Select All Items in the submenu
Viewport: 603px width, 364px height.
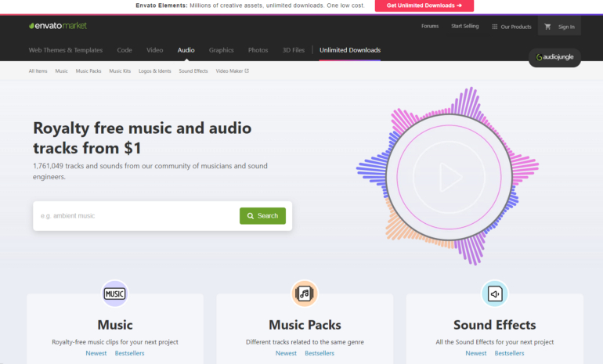pyautogui.click(x=38, y=70)
